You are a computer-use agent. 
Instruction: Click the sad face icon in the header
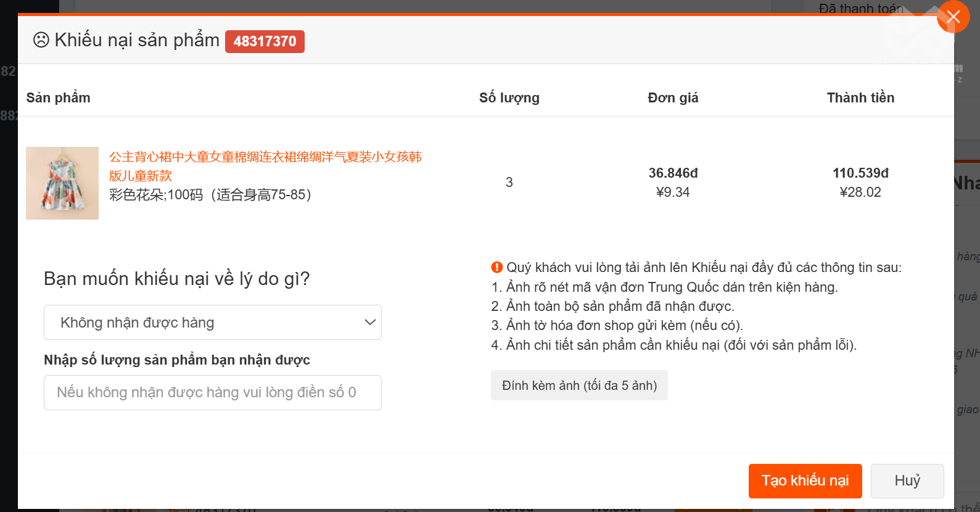point(41,40)
